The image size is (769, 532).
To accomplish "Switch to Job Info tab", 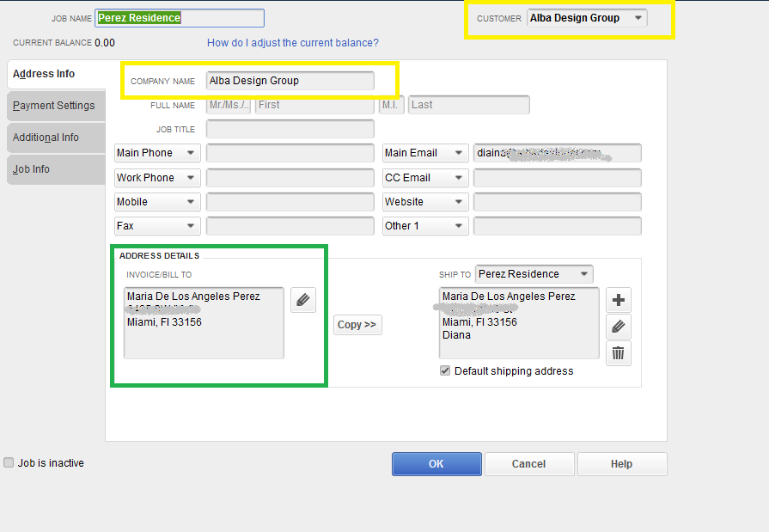I will coord(57,169).
